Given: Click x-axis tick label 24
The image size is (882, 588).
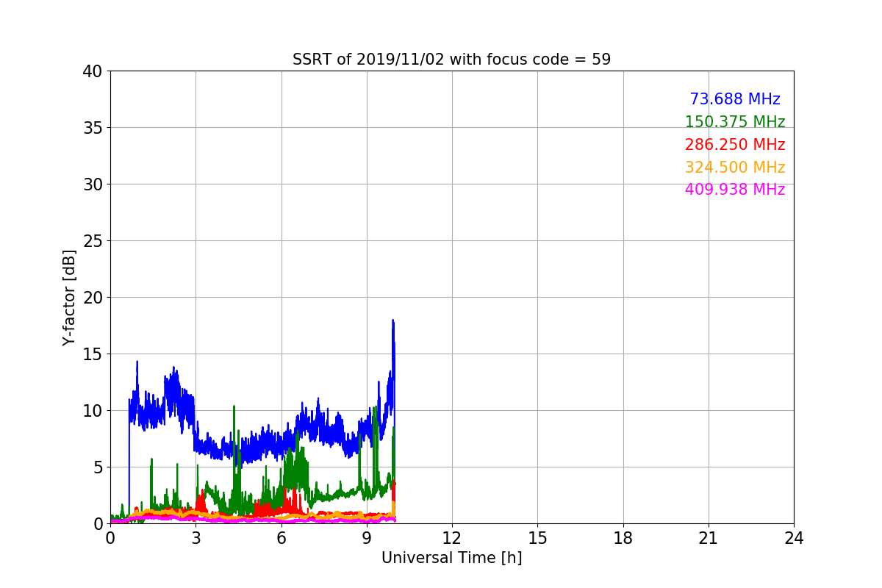Looking at the screenshot, I should click(794, 538).
